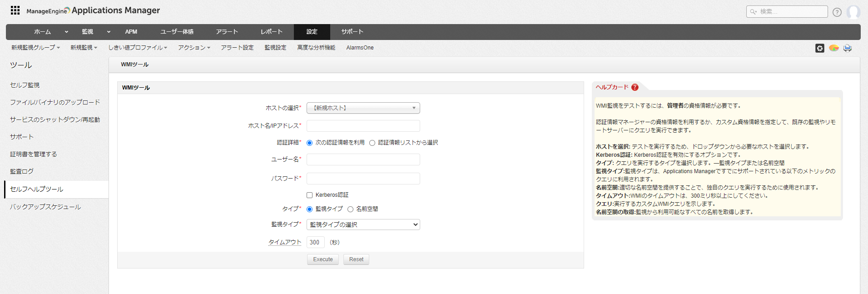Image resolution: width=868 pixels, height=294 pixels.
Task: Expand the 監視タイプの選択 combo box
Action: [x=363, y=224]
